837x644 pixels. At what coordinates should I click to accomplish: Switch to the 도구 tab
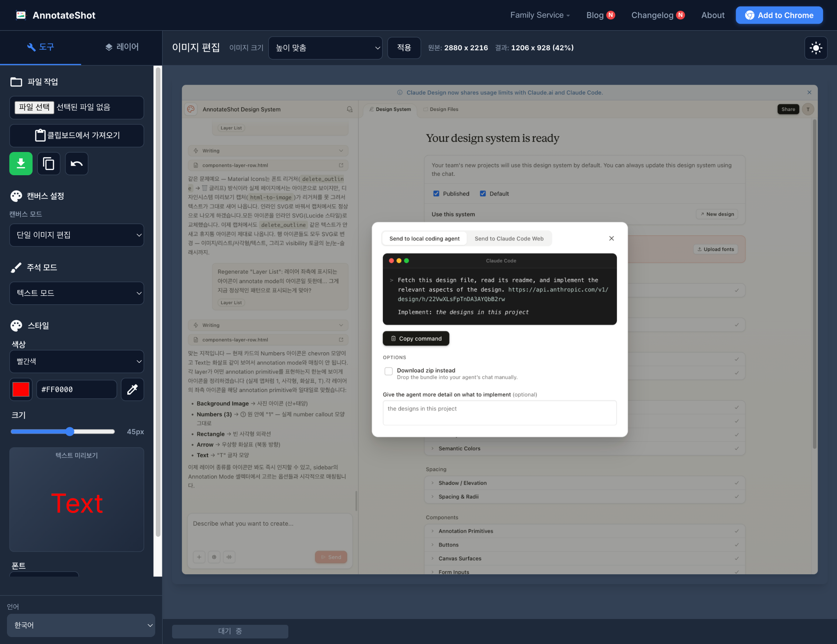point(41,47)
